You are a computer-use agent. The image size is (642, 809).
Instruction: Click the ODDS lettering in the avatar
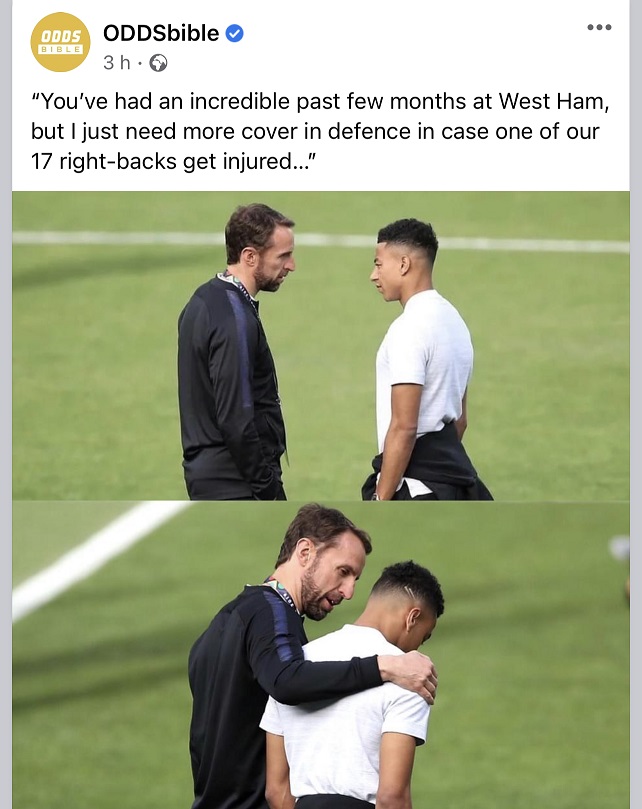click(61, 36)
